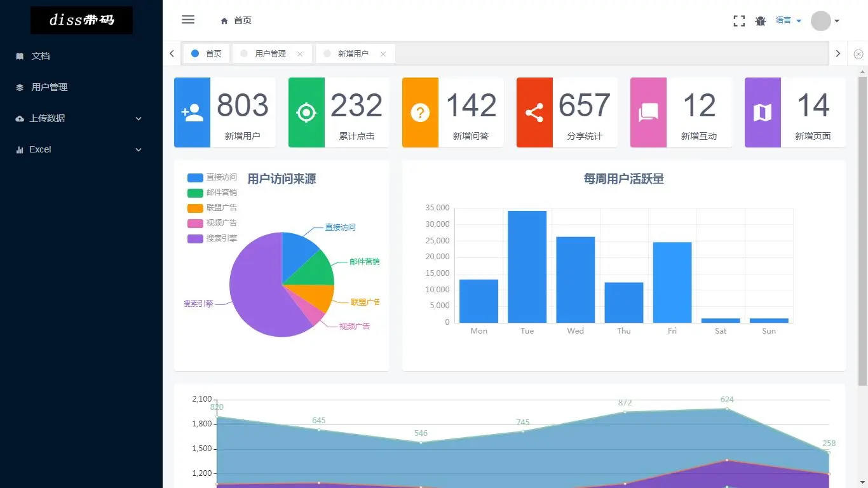
Task: Toggle 搜索引擎 legend entry in pie chart
Action: click(x=212, y=238)
